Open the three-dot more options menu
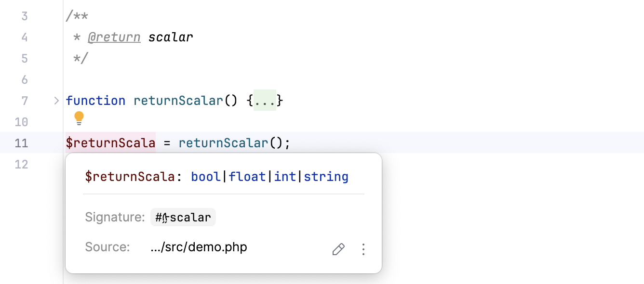Screen dimensions: 644x284 click(x=363, y=249)
